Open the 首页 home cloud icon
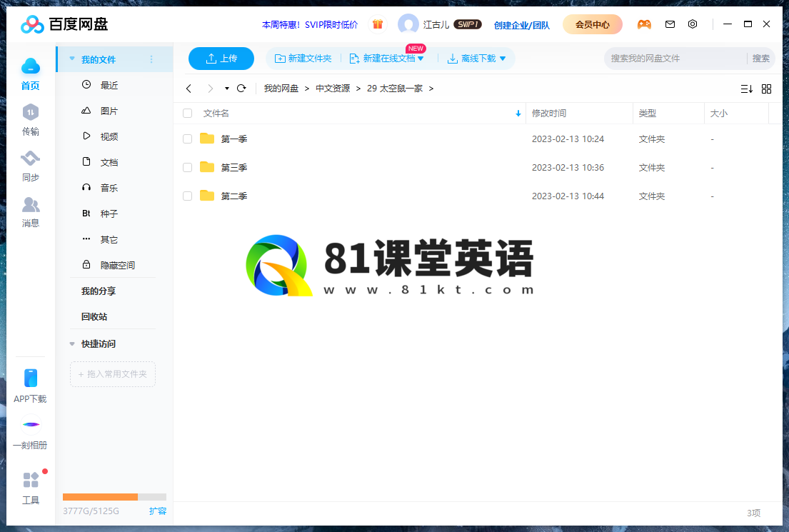 [30, 66]
